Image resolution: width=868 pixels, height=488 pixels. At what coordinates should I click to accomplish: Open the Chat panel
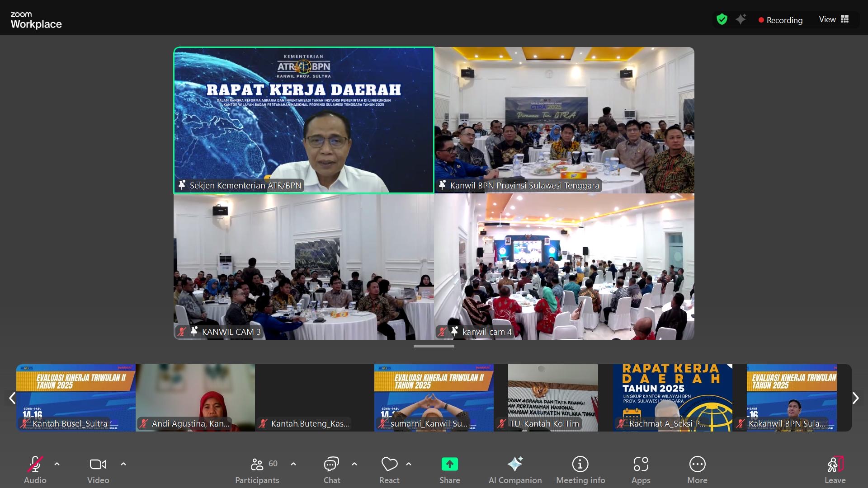[x=331, y=464]
